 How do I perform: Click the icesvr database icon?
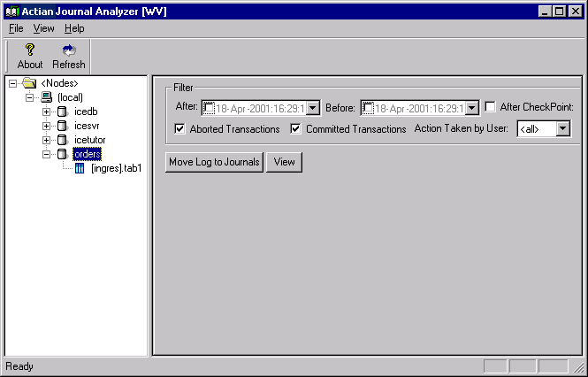point(62,126)
